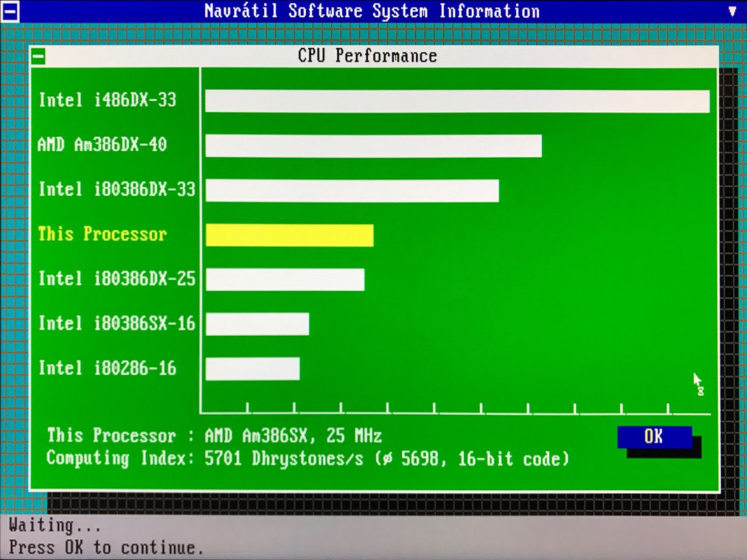Click the Intel i80386DX-33 performance bar
Screen dimensions: 747x560
pos(353,190)
